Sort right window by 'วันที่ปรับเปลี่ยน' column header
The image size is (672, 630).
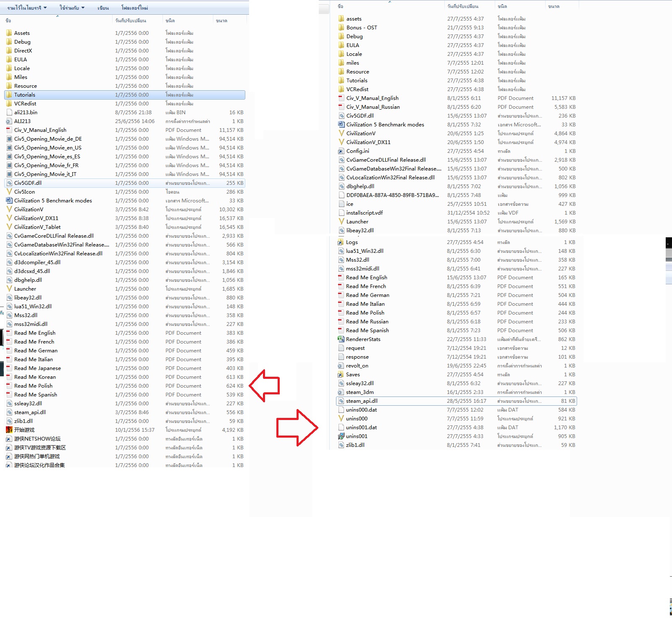(x=469, y=6)
